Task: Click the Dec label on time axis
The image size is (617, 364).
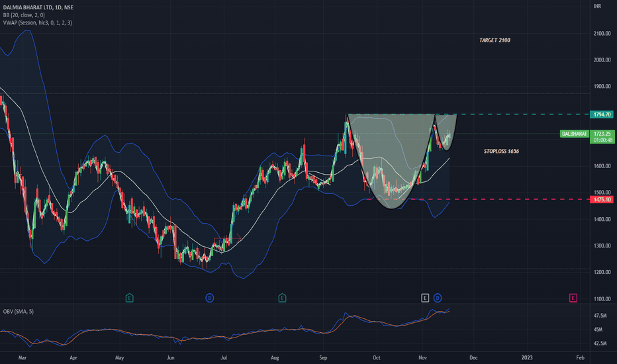Action: point(473,357)
